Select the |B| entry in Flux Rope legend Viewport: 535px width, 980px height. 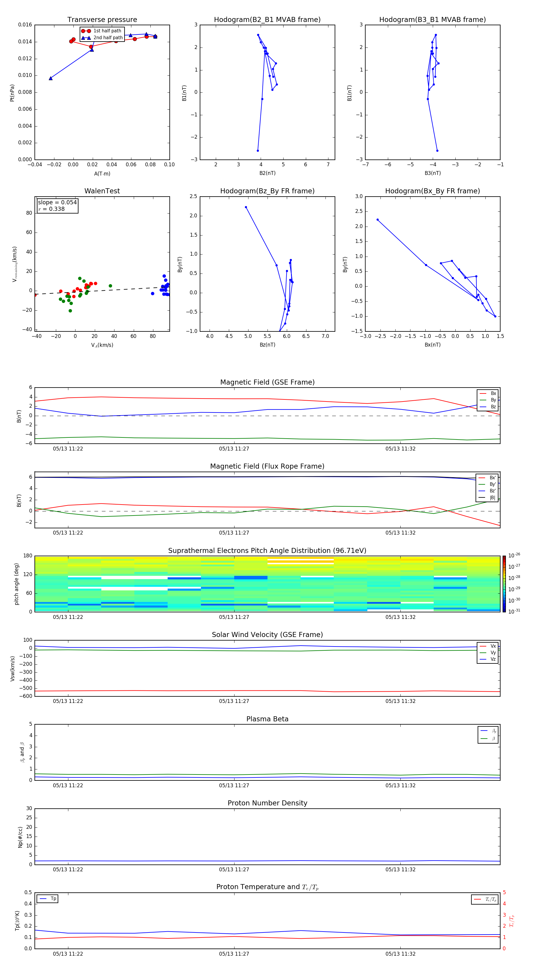point(487,498)
